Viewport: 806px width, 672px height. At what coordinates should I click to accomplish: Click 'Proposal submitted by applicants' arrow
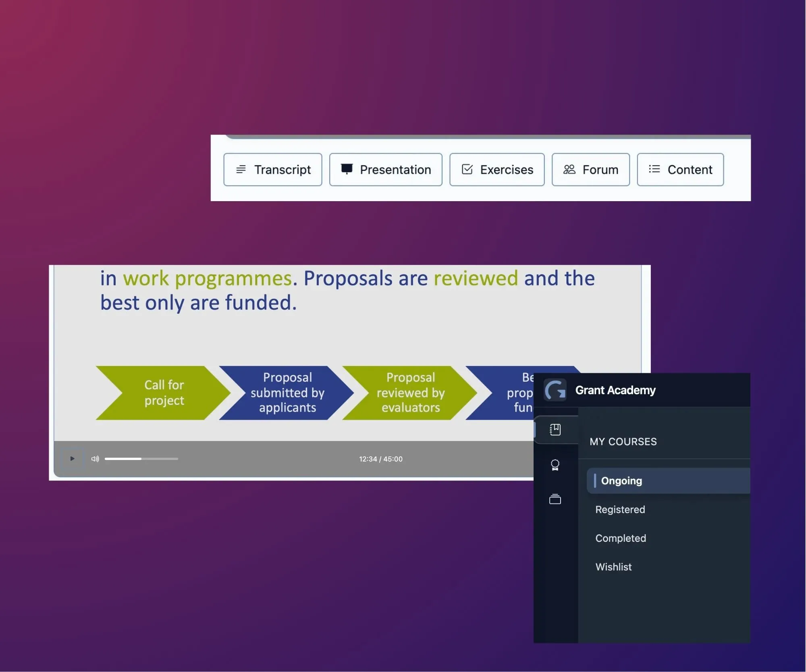(x=287, y=393)
